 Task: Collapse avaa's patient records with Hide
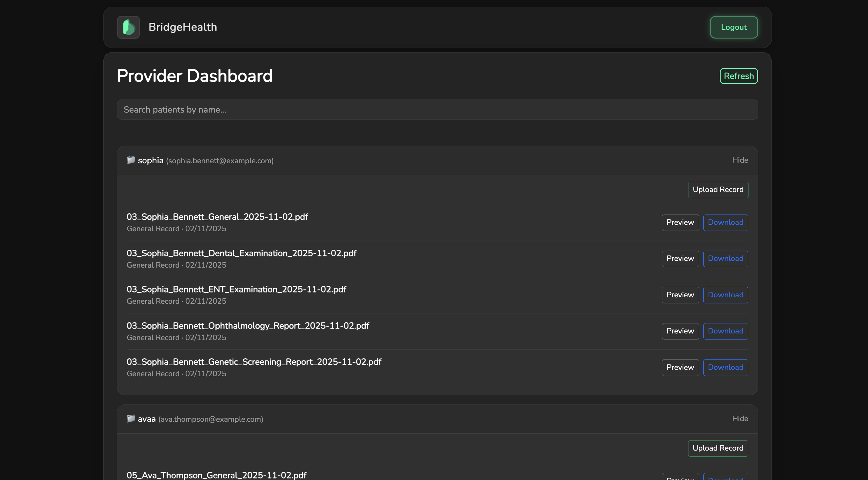coord(740,419)
